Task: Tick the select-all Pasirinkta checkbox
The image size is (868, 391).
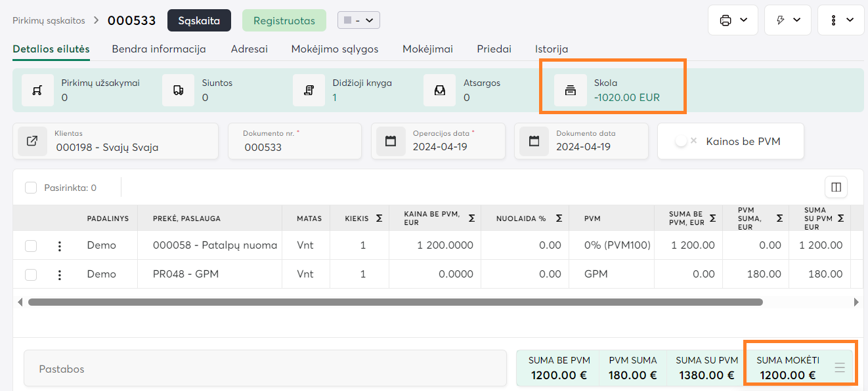Action: (x=31, y=188)
